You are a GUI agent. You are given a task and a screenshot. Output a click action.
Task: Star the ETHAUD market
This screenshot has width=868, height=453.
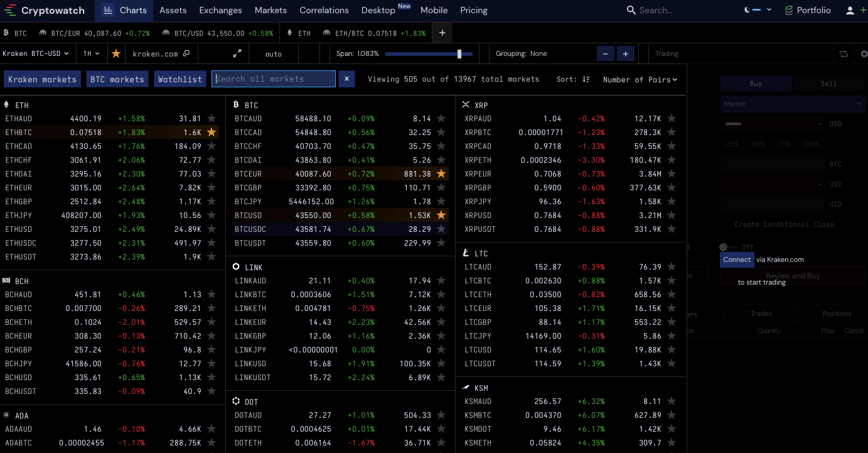click(x=212, y=118)
